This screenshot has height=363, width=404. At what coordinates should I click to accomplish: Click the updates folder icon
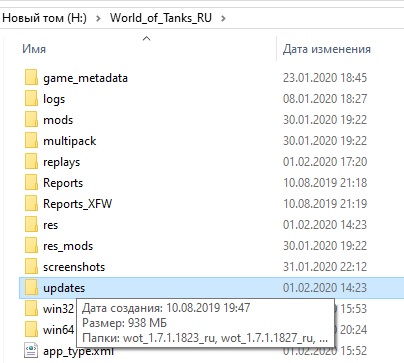(31, 288)
